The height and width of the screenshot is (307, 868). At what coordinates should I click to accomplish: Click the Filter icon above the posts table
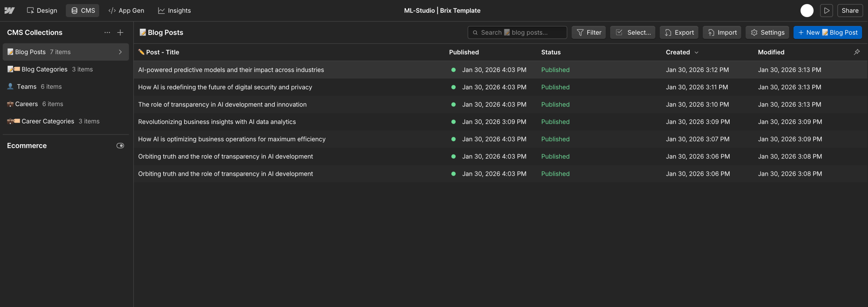(580, 32)
